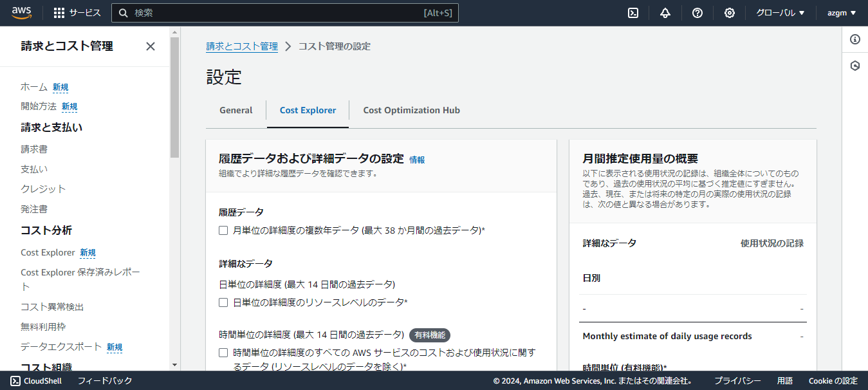Open the settings gear icon
Screen dimensions: 868x390
pos(729,12)
